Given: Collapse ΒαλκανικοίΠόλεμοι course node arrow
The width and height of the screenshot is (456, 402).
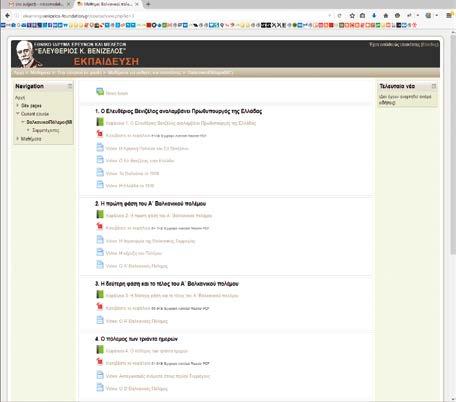Looking at the screenshot, I should pyautogui.click(x=23, y=122).
